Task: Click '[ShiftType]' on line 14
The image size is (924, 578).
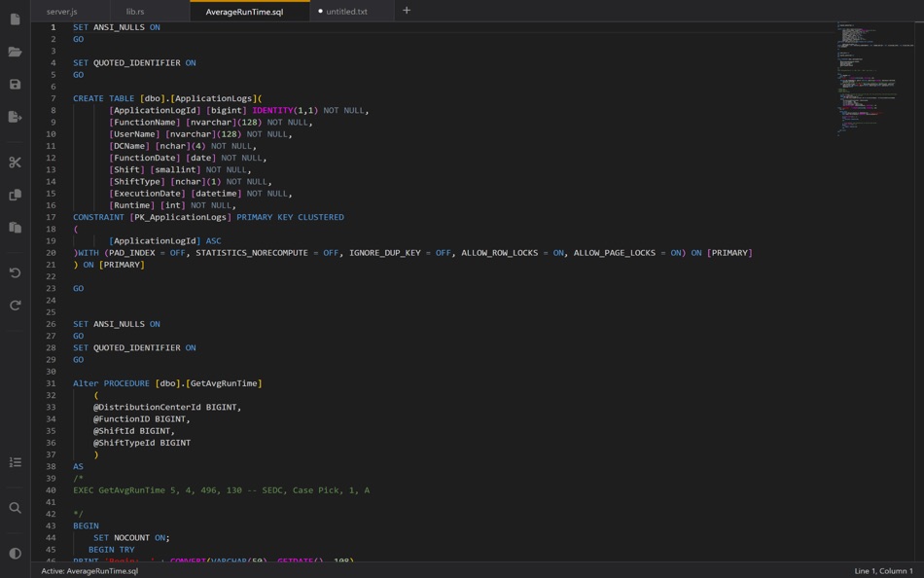Action: 137,182
